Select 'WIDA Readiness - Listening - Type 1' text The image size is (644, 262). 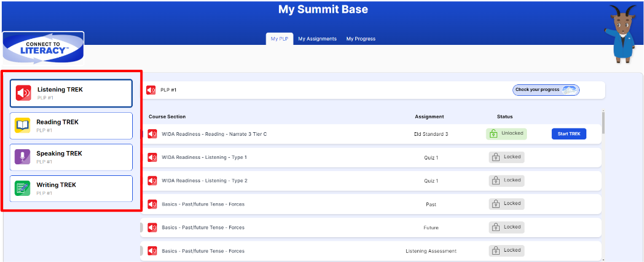point(204,157)
